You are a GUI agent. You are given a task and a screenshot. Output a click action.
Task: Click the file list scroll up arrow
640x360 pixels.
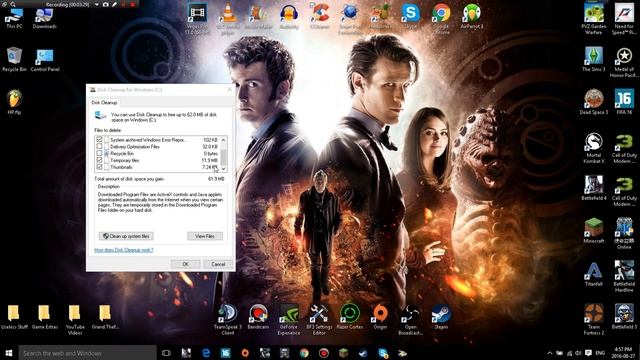coord(224,140)
